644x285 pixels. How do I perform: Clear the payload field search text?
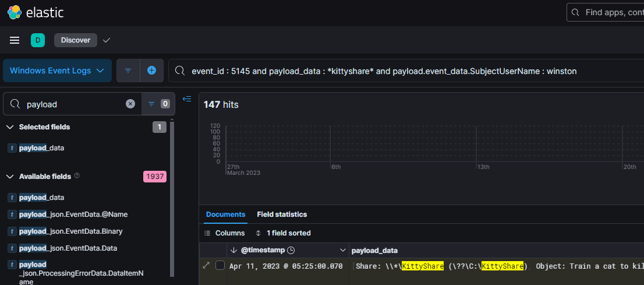130,104
